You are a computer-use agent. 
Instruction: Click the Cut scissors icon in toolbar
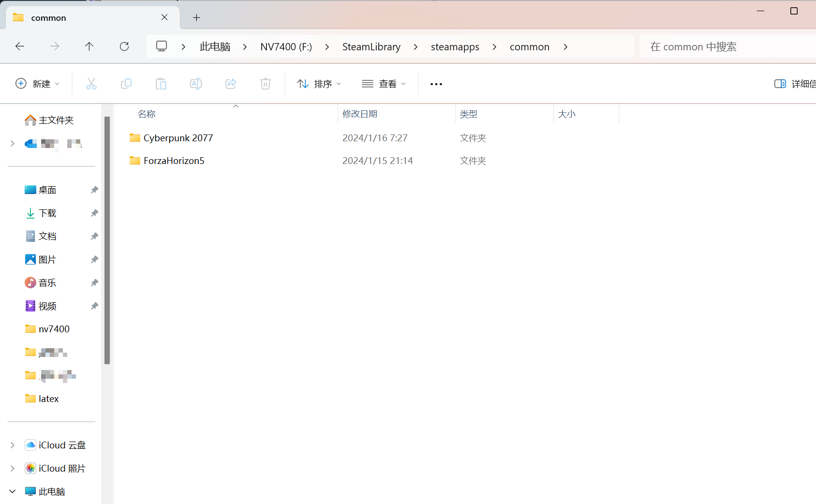pyautogui.click(x=91, y=84)
